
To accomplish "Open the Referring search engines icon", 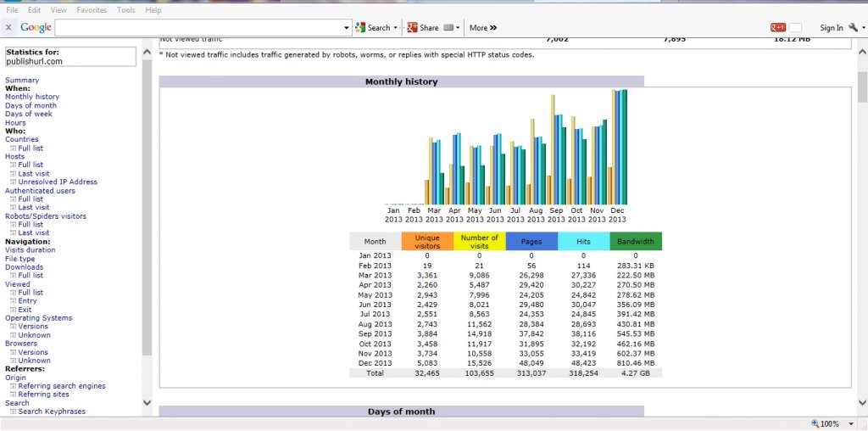I will [x=14, y=386].
